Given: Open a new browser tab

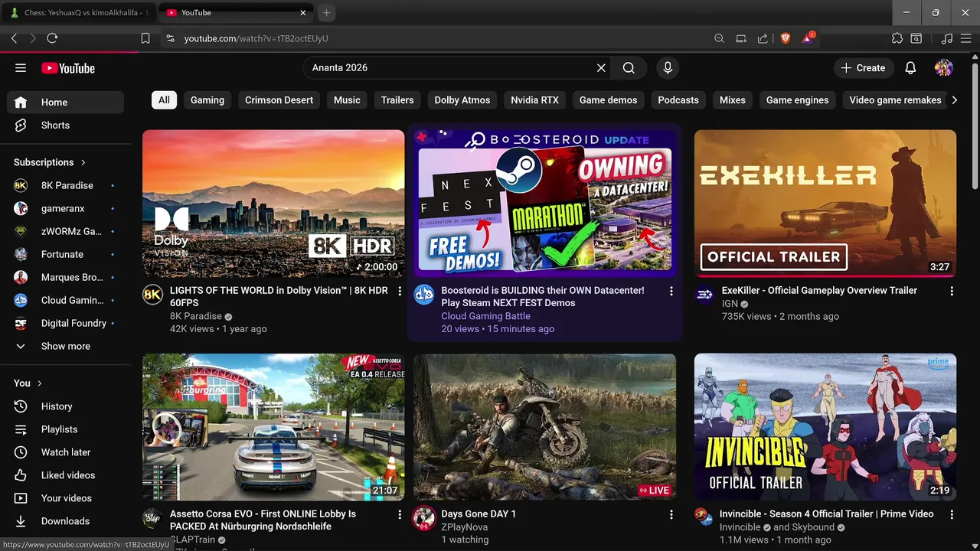Looking at the screenshot, I should [326, 13].
